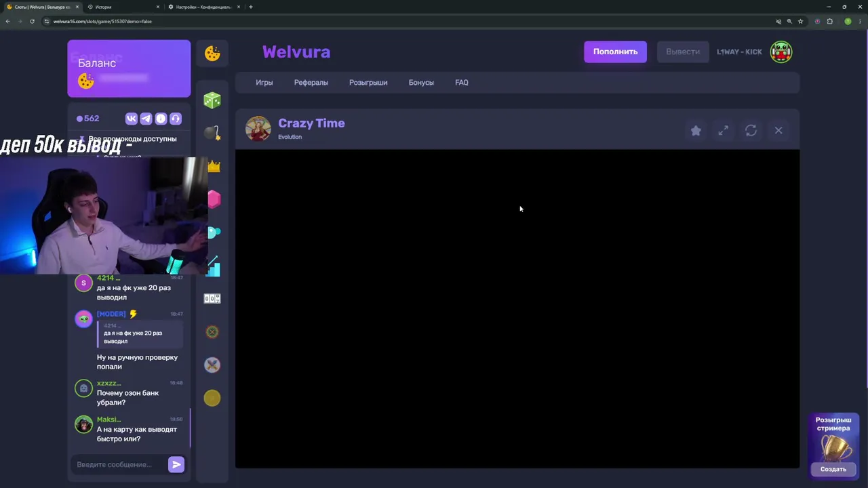This screenshot has width=868, height=488.
Task: Open the Chrome three-dot menu
Action: tap(859, 21)
